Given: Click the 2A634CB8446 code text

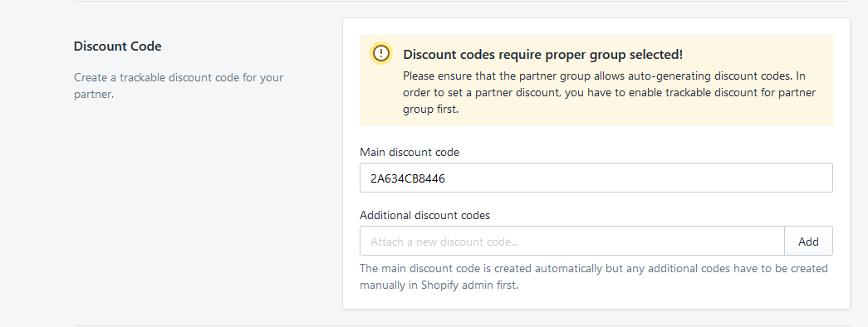Looking at the screenshot, I should 409,178.
